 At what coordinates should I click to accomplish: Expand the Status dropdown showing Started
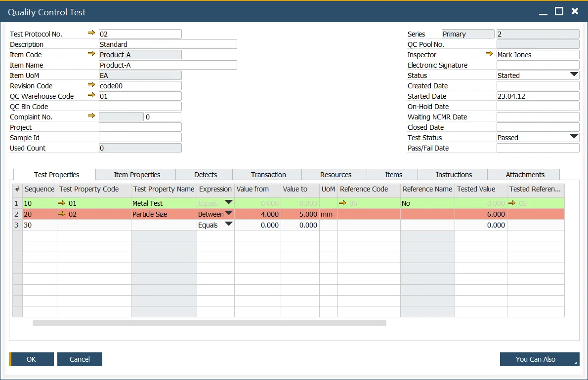(x=574, y=75)
